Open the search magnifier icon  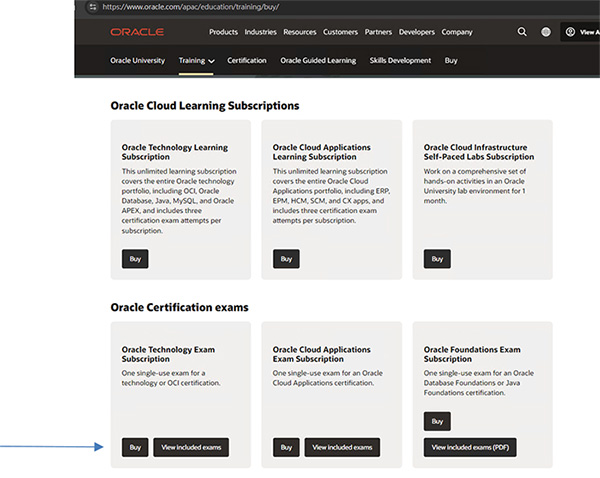(x=522, y=32)
